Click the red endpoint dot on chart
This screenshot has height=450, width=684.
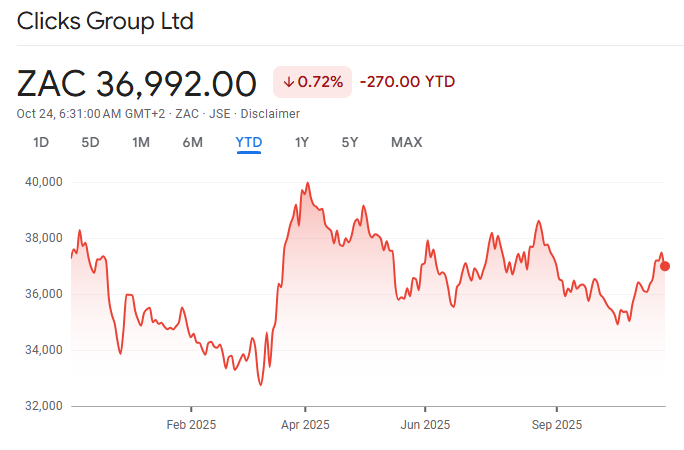tap(665, 266)
